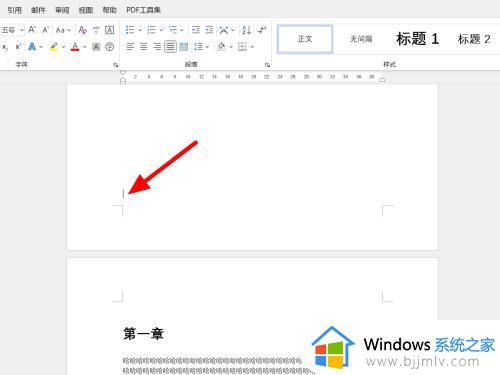Open Numbering library dropdown arrow

161,30
